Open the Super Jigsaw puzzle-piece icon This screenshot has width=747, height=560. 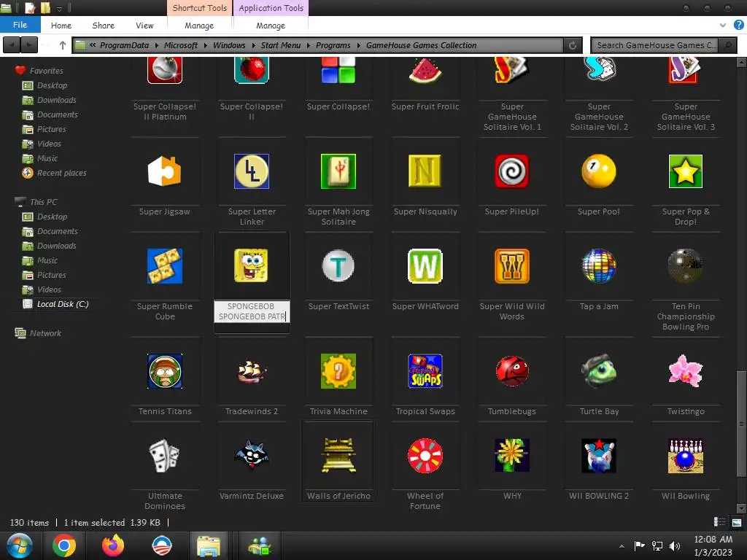(x=164, y=171)
